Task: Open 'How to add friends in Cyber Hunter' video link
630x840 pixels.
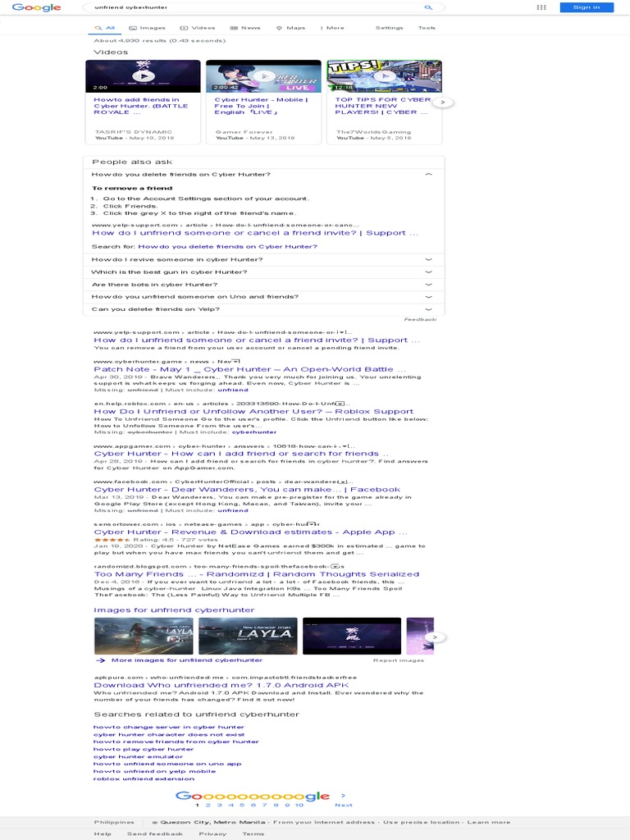Action: click(x=141, y=106)
